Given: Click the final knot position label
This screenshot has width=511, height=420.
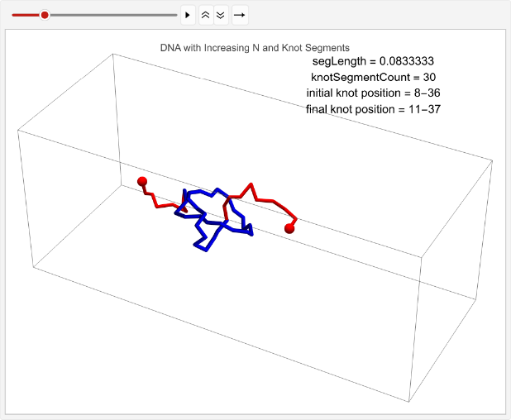Looking at the screenshot, I should 373,109.
